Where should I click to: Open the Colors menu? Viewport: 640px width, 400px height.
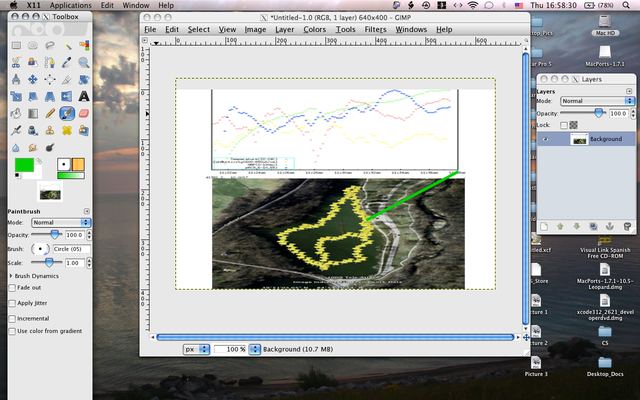[315, 29]
